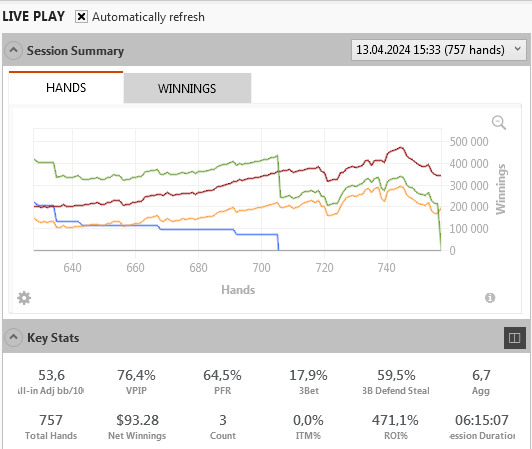The image size is (532, 449).
Task: Click the chart info icon
Action: [490, 298]
